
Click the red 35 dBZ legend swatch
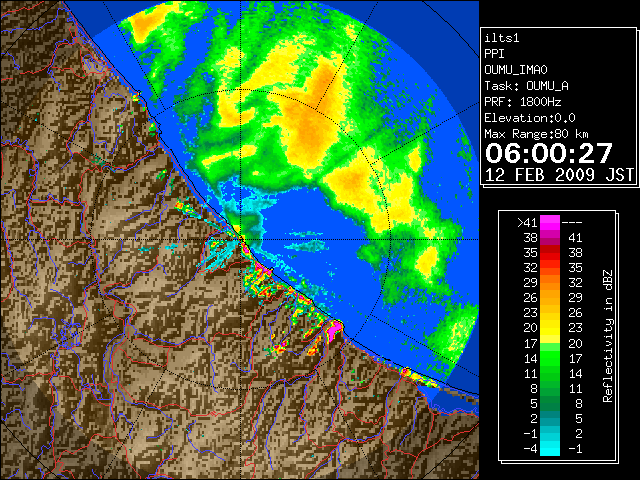click(550, 253)
